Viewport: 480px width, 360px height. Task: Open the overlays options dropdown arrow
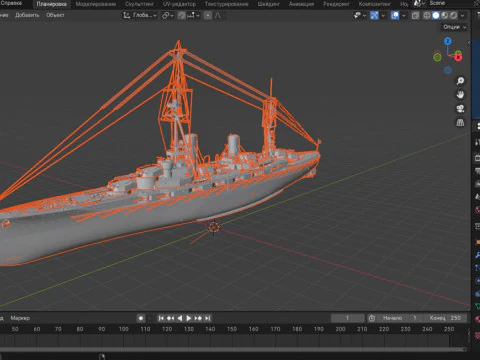click(404, 15)
